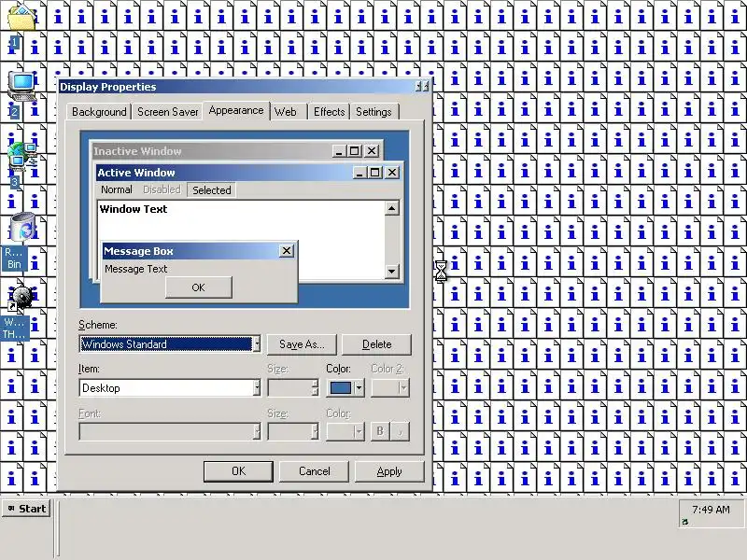Image resolution: width=747 pixels, height=560 pixels.
Task: Click the Window Text in the preview
Action: pos(134,209)
